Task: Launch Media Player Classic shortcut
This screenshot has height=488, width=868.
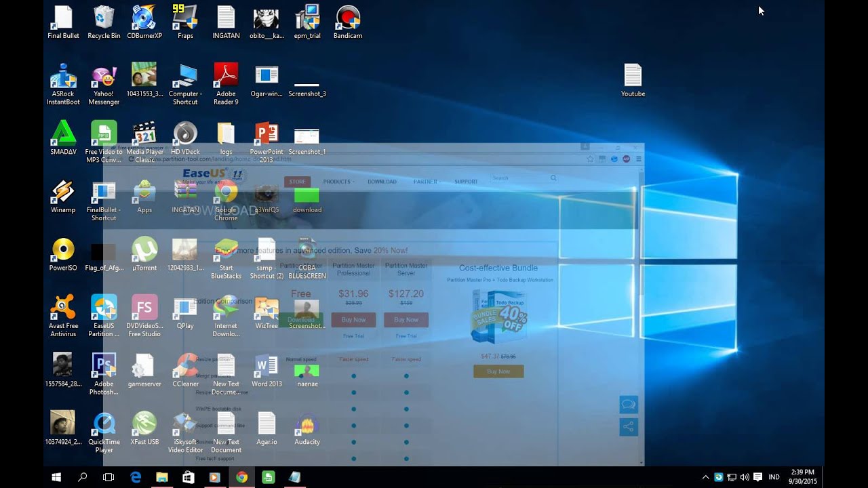Action: tap(144, 142)
